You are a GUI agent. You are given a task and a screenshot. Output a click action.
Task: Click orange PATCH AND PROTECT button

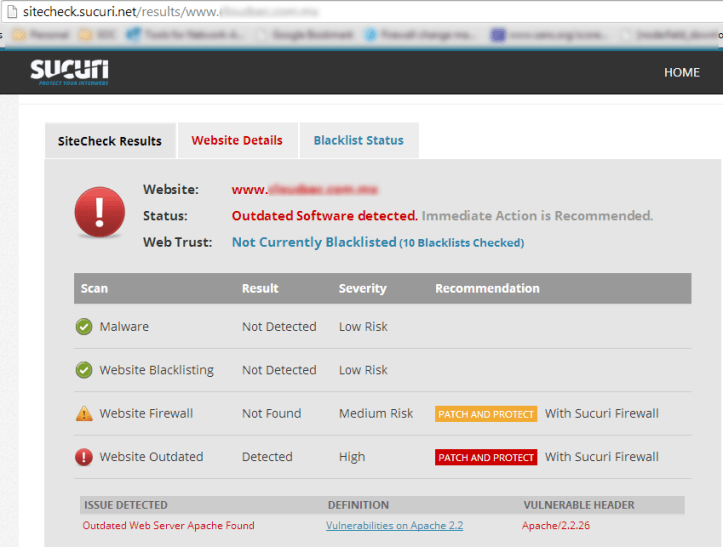pyautogui.click(x=486, y=414)
